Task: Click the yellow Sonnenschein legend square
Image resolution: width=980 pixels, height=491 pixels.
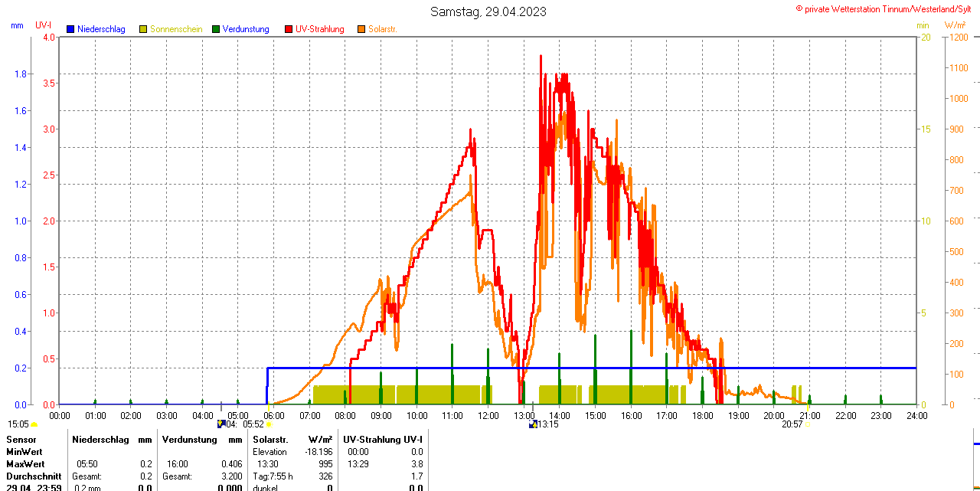Action: point(143,29)
